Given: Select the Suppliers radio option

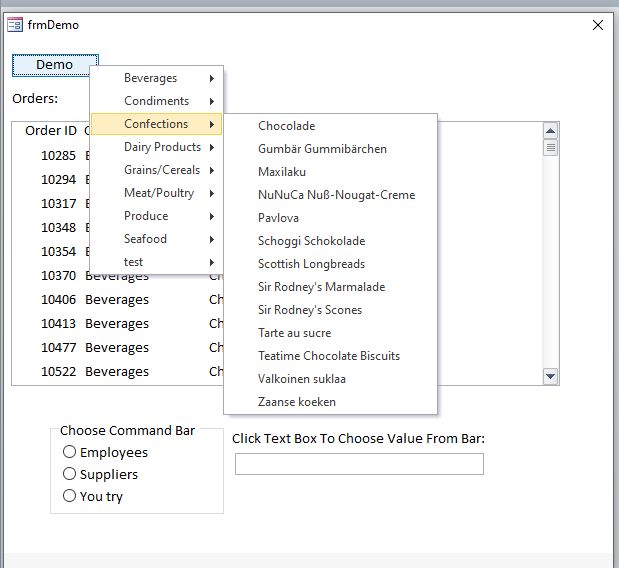Looking at the screenshot, I should click(70, 474).
